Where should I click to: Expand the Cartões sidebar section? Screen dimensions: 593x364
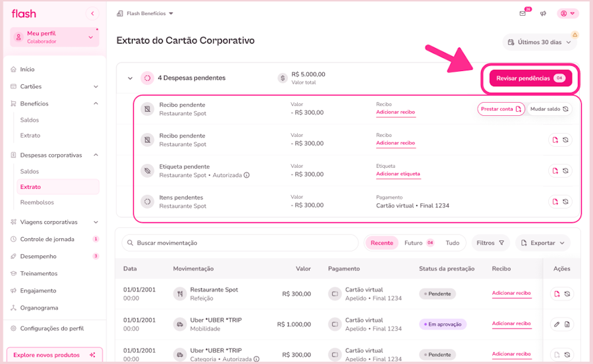coord(55,87)
